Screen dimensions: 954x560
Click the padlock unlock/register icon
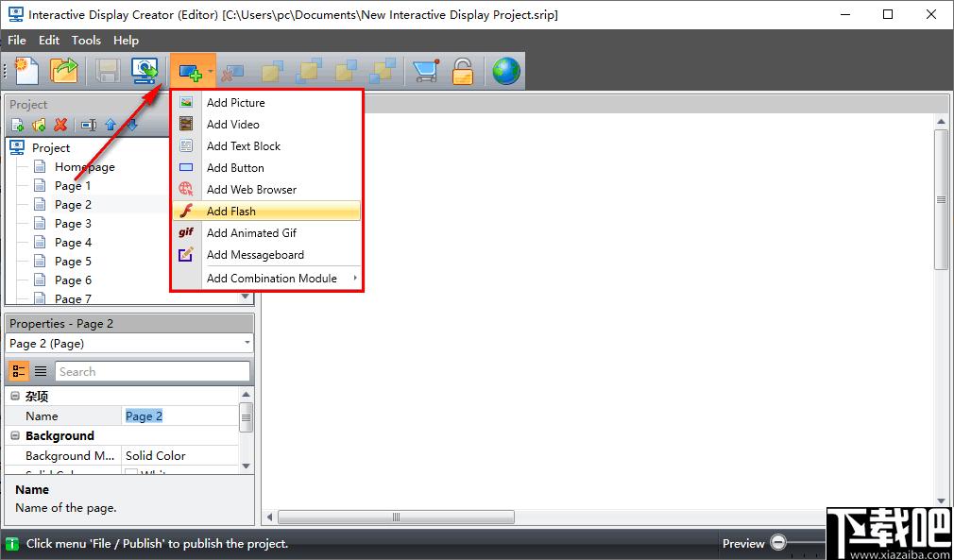463,71
